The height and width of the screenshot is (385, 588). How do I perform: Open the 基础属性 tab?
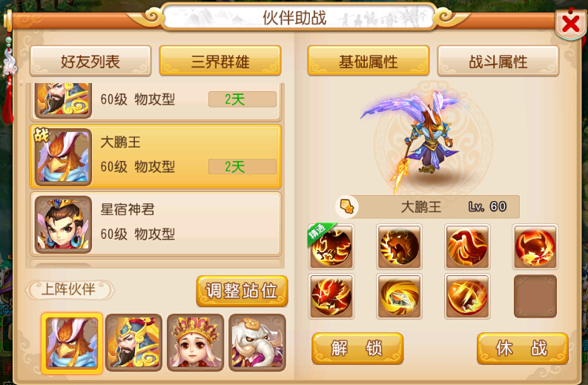pos(369,61)
